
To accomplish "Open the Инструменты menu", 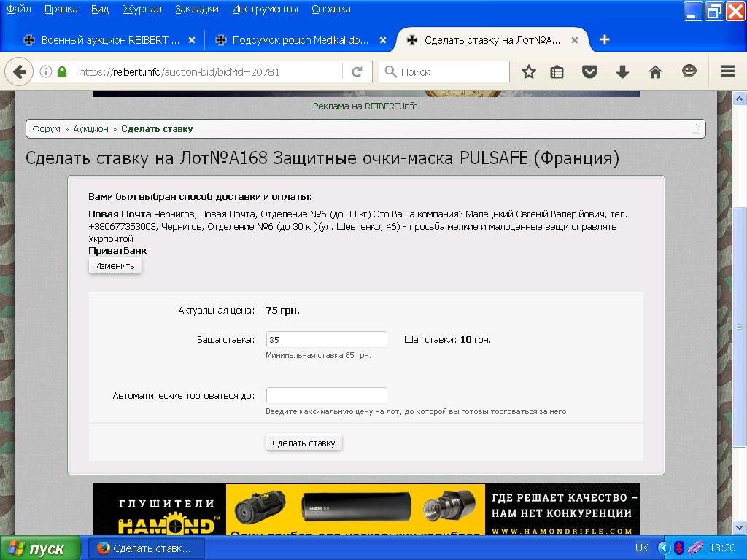I will tap(265, 9).
